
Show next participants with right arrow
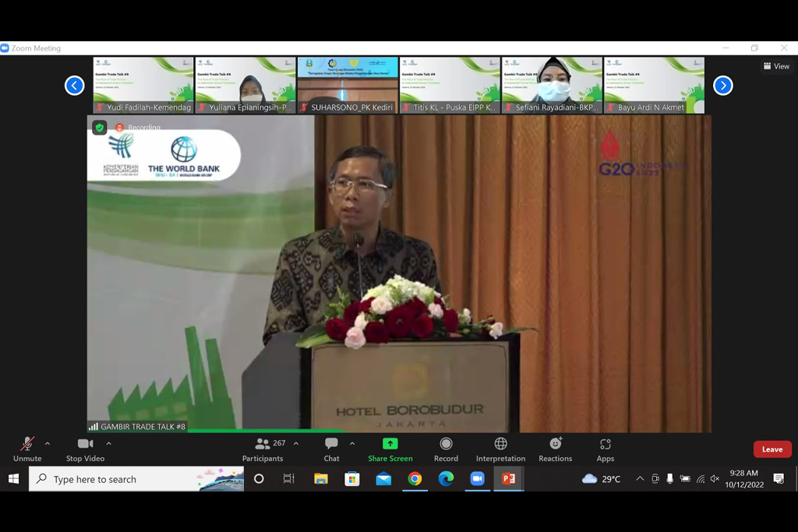(722, 86)
